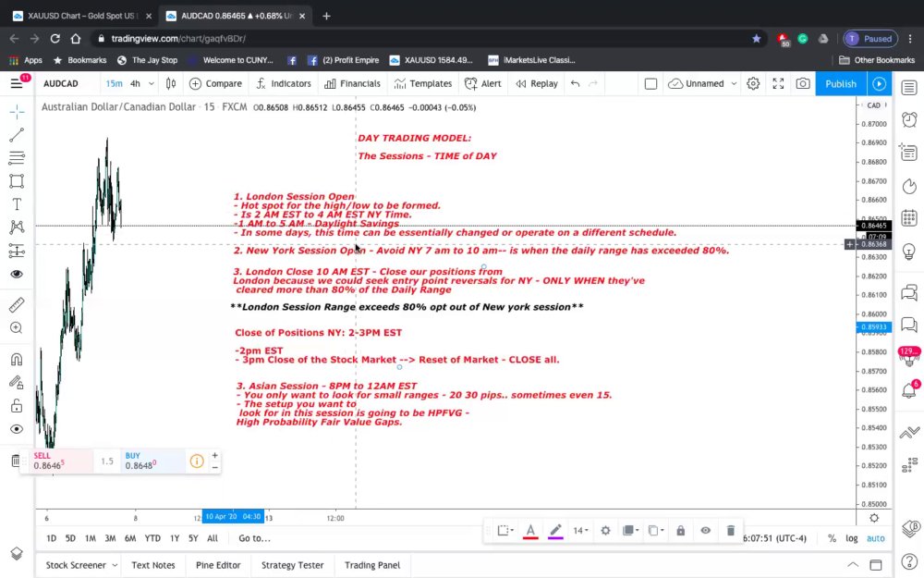924x578 pixels.
Task: Expand the Stock Screener dropdown
Action: [115, 565]
